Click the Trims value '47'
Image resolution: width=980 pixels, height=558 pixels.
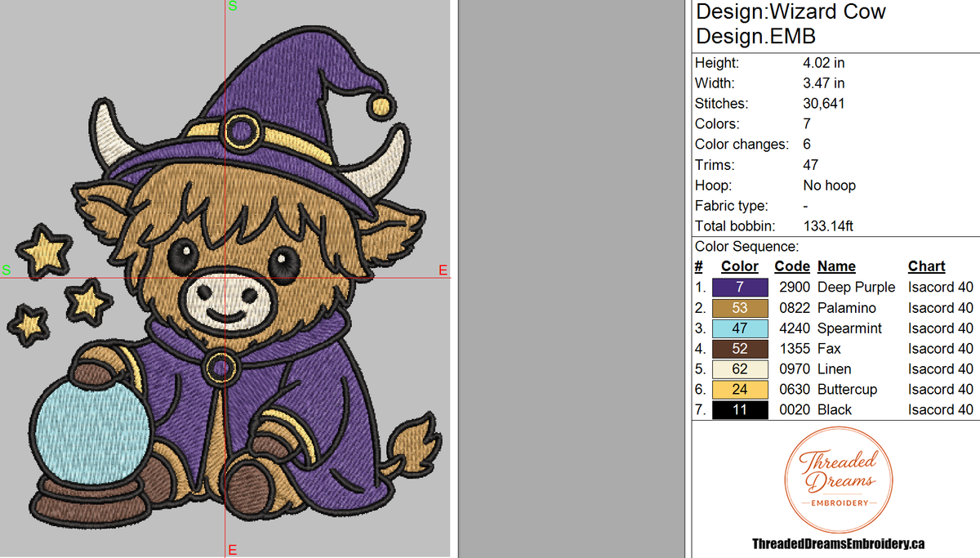(811, 165)
